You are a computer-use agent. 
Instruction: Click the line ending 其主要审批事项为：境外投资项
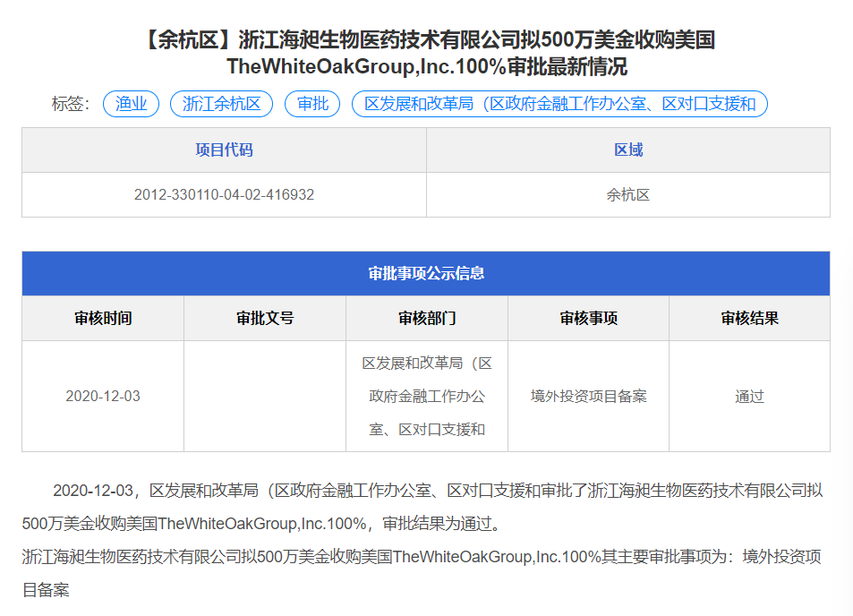(422, 557)
